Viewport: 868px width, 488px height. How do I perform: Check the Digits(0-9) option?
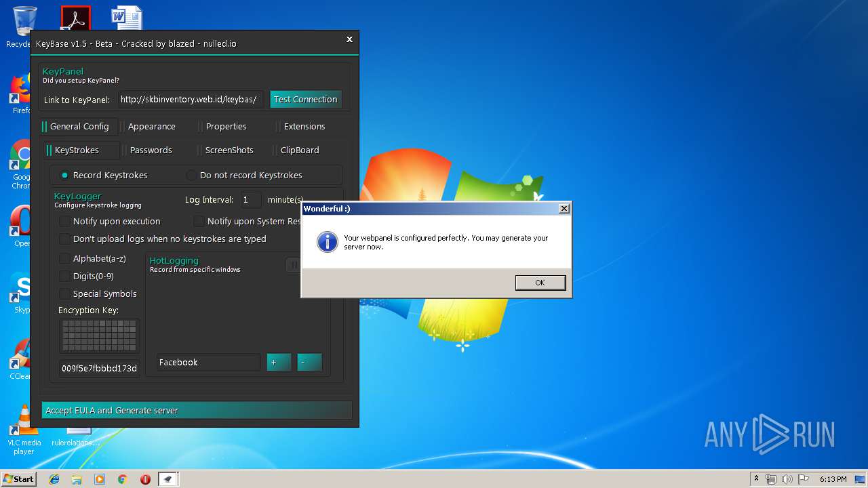pyautogui.click(x=87, y=277)
